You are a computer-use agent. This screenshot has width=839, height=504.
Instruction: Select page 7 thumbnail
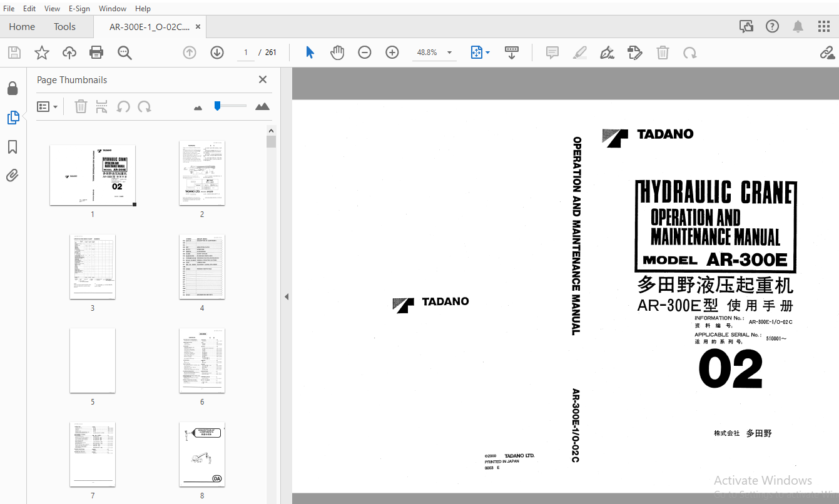pyautogui.click(x=93, y=454)
